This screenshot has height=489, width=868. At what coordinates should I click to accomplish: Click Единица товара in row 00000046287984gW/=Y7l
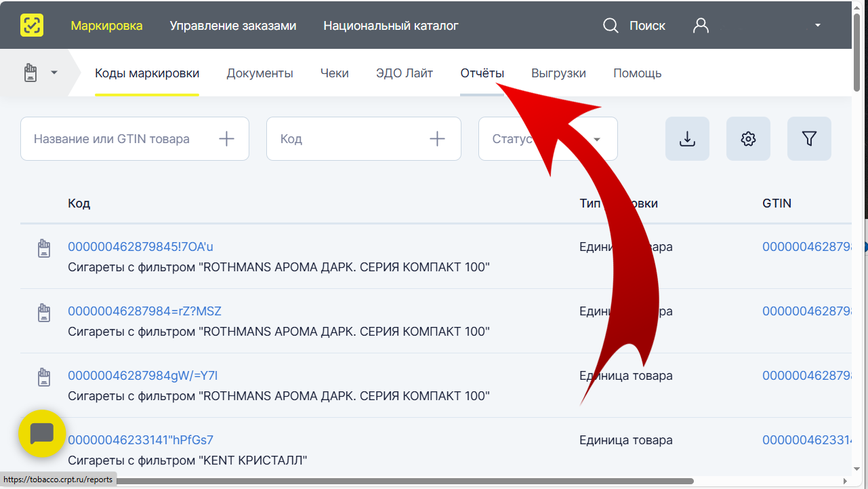626,376
